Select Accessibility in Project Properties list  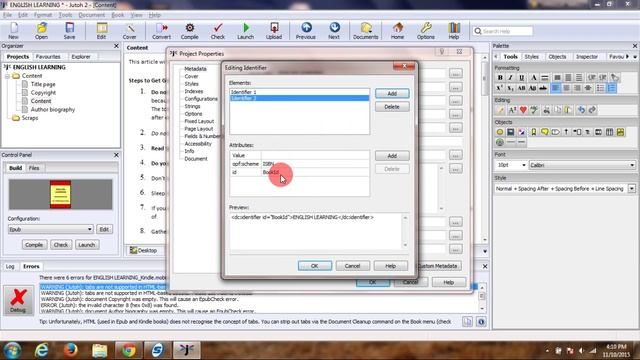198,144
